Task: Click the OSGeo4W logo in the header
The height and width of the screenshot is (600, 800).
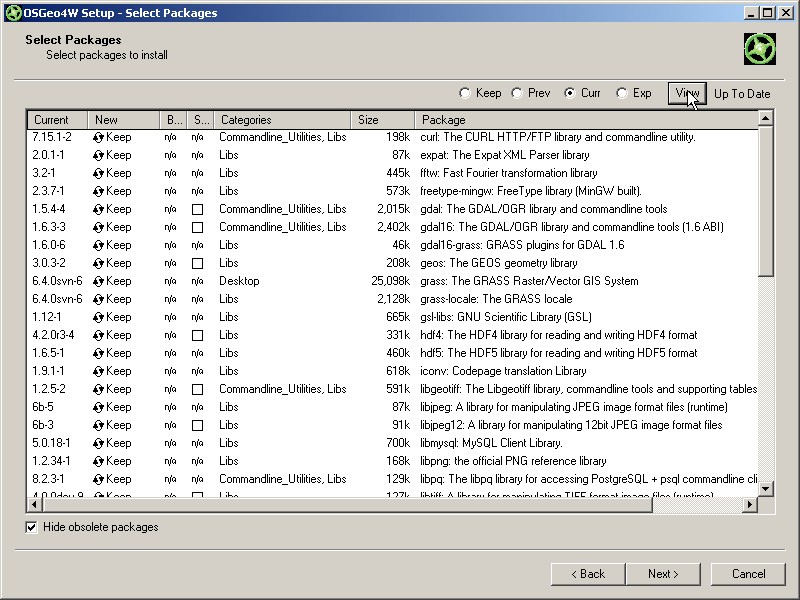Action: [x=760, y=49]
